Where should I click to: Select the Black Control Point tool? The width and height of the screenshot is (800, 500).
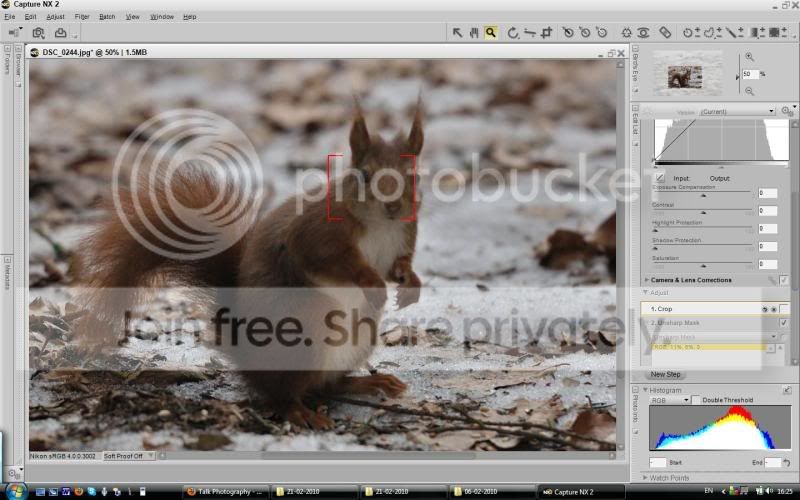(568, 33)
